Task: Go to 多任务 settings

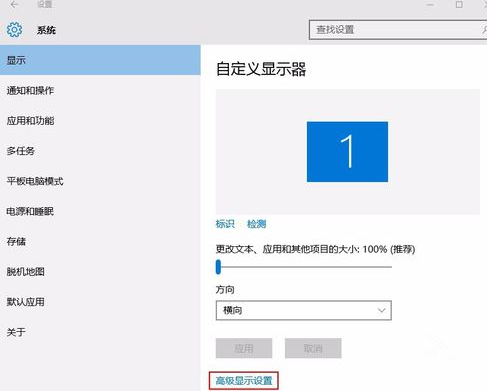Action: (x=100, y=151)
